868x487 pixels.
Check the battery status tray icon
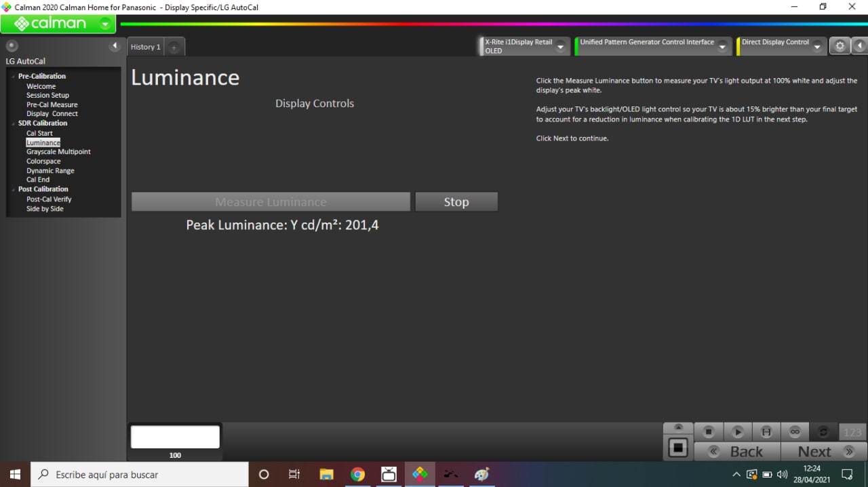click(x=767, y=474)
